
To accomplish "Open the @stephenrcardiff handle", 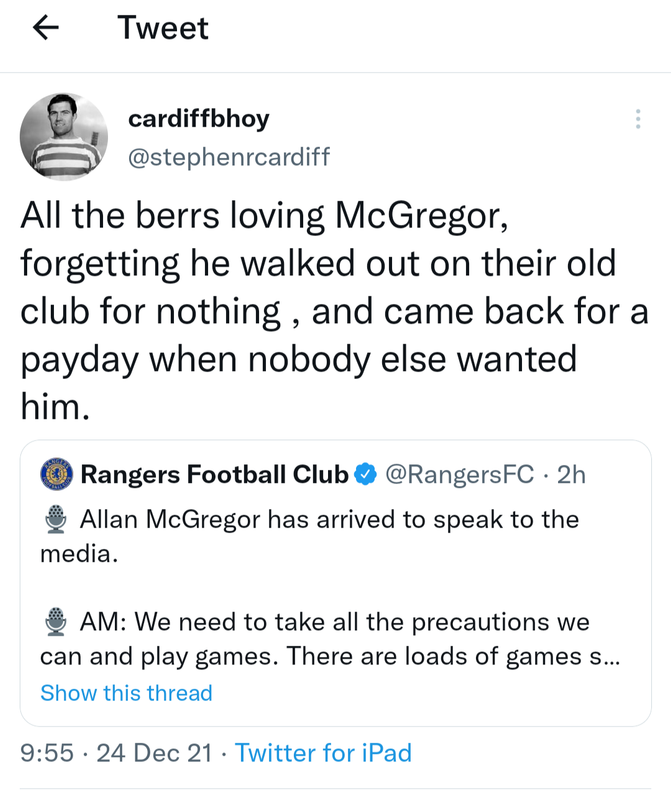I will tap(229, 157).
